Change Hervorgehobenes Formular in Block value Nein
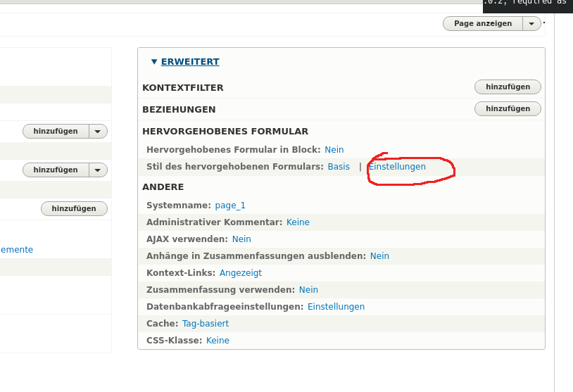This screenshot has height=392, width=573. coord(334,150)
